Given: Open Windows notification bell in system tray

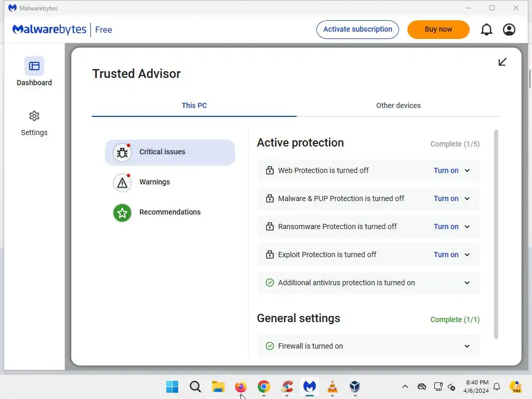Looking at the screenshot, I should [497, 387].
